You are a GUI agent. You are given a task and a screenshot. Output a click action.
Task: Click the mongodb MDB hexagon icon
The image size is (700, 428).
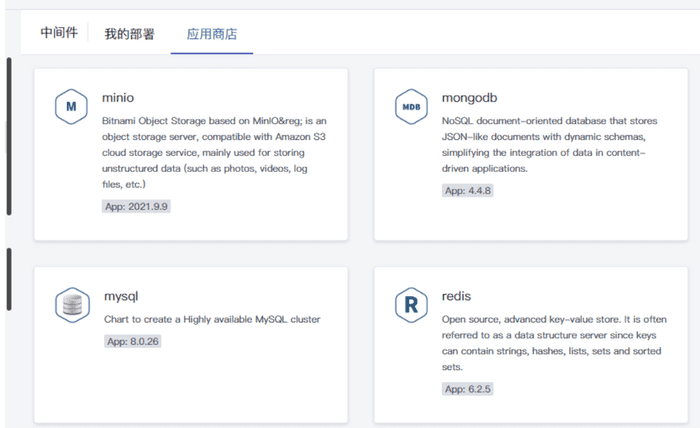point(411,107)
